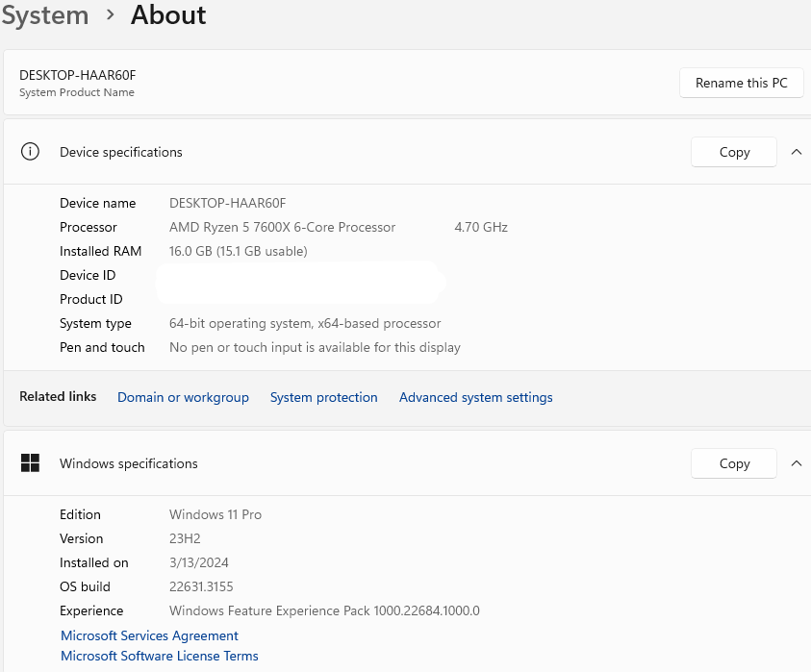This screenshot has width=811, height=672.
Task: Open the Microsoft Services Agreement link
Action: click(x=149, y=635)
